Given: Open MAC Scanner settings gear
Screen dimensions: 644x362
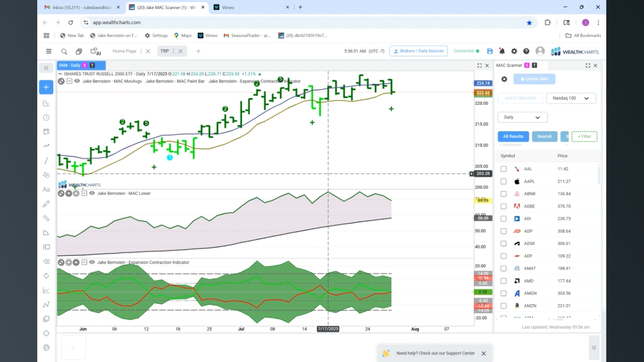Looking at the screenshot, I should [x=504, y=79].
